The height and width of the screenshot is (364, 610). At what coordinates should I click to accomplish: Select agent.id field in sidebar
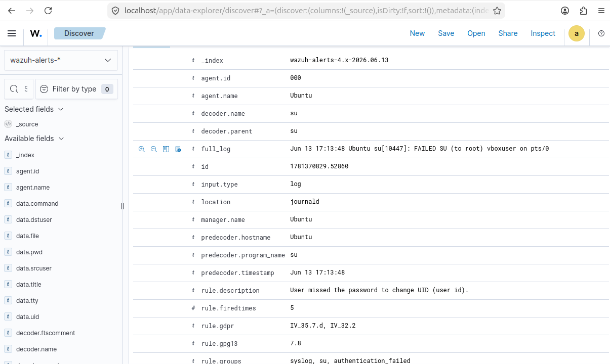pyautogui.click(x=27, y=171)
